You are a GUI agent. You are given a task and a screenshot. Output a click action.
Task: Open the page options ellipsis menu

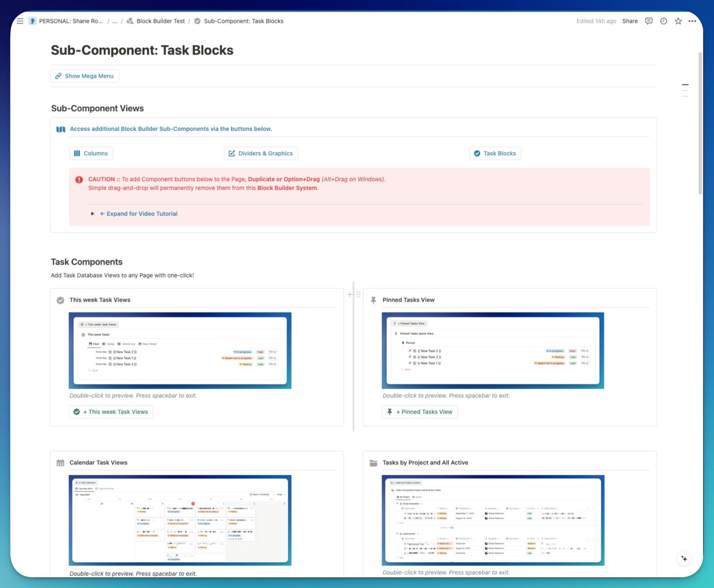(692, 21)
